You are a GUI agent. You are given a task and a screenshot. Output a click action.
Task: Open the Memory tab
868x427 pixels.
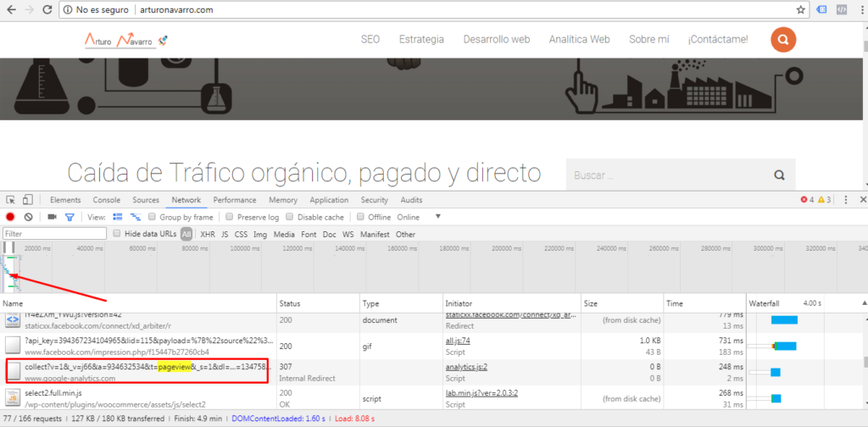coord(283,200)
